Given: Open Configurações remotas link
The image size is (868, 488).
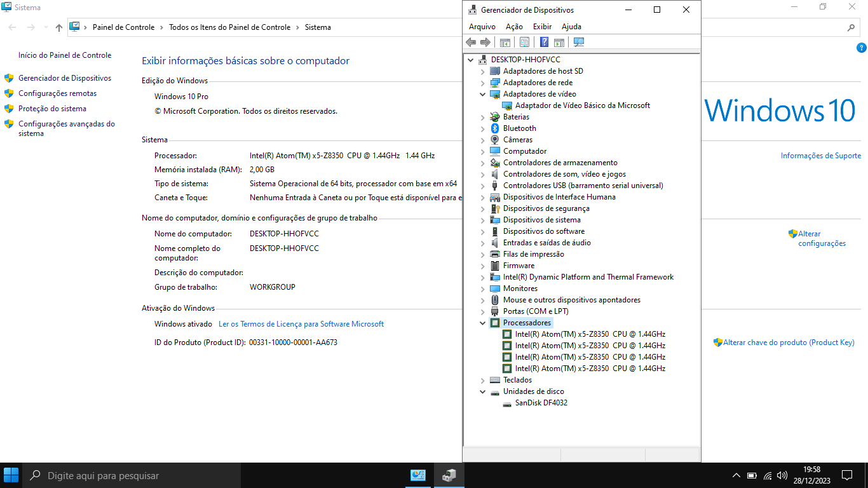Looking at the screenshot, I should click(x=58, y=93).
